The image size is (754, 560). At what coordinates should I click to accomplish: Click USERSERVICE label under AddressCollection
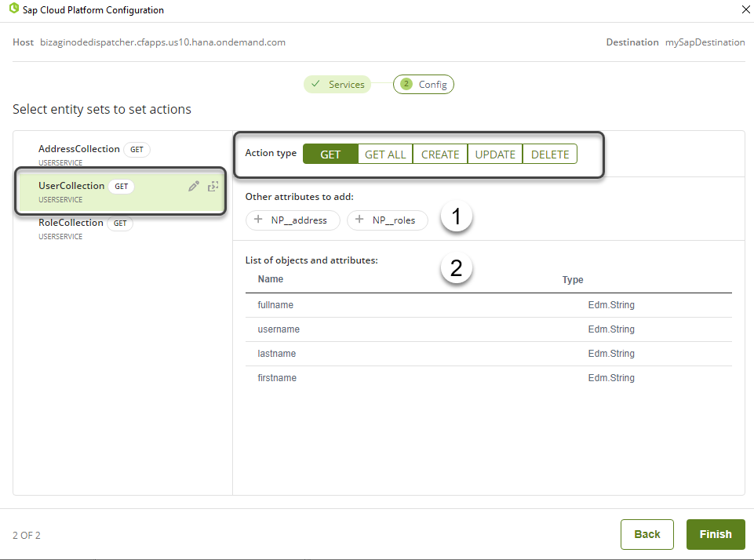(x=60, y=162)
